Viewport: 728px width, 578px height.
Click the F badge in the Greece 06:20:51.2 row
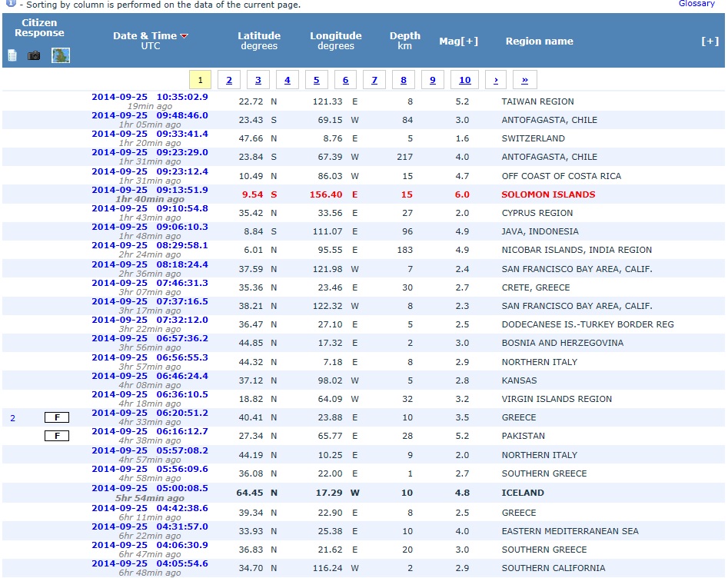[x=57, y=417]
